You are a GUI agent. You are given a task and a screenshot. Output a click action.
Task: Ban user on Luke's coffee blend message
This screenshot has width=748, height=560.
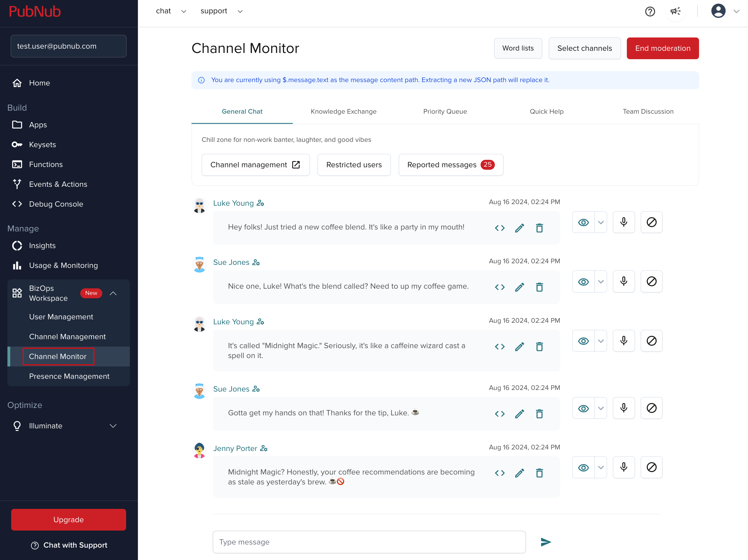pyautogui.click(x=651, y=222)
